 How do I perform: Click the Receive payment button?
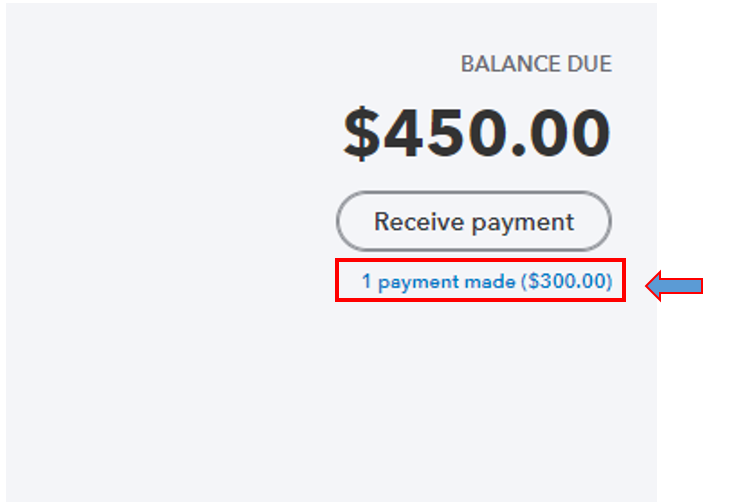(473, 221)
